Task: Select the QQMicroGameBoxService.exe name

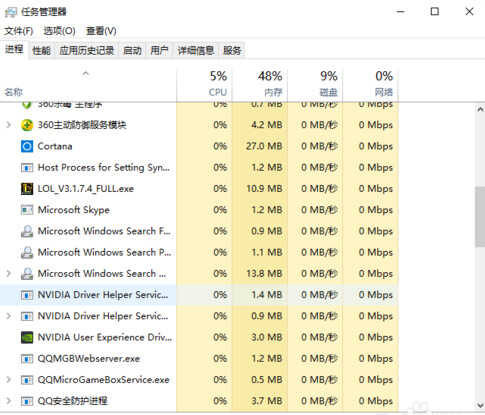Action: 103,380
